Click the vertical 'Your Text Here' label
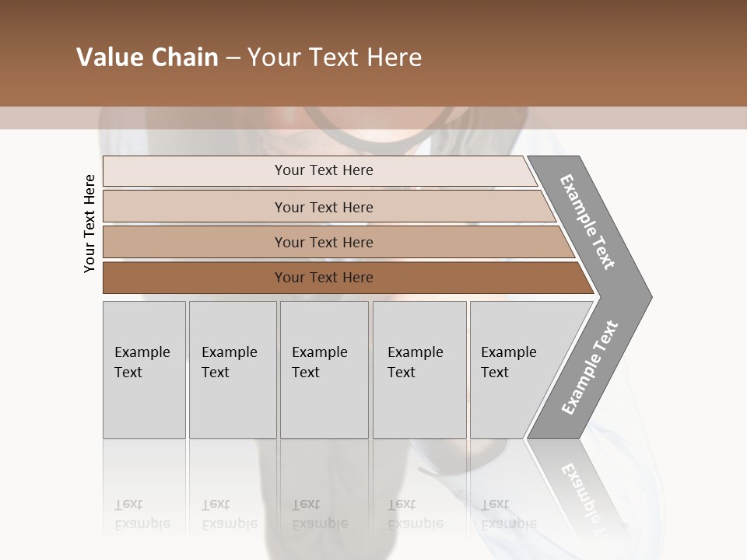This screenshot has height=560, width=747. pyautogui.click(x=89, y=223)
